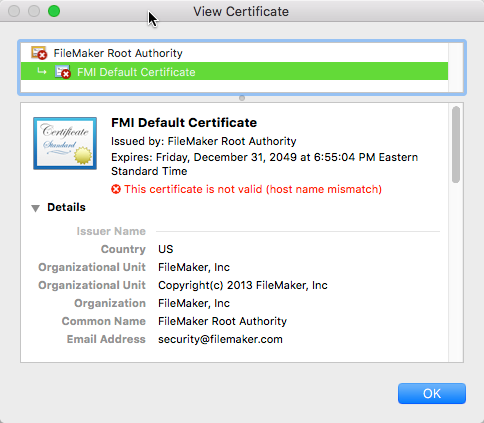Select FMI Default Certificate in chain list
The image size is (484, 423).
click(x=234, y=71)
